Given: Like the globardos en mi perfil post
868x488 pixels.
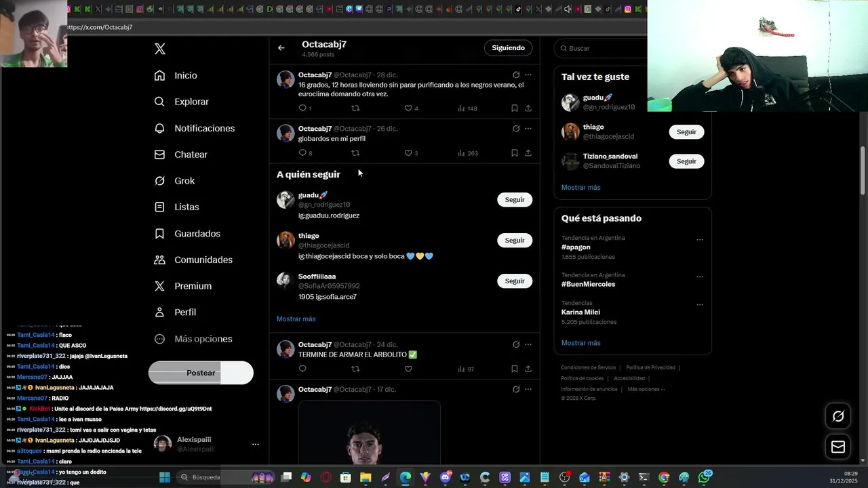Looking at the screenshot, I should [x=408, y=153].
